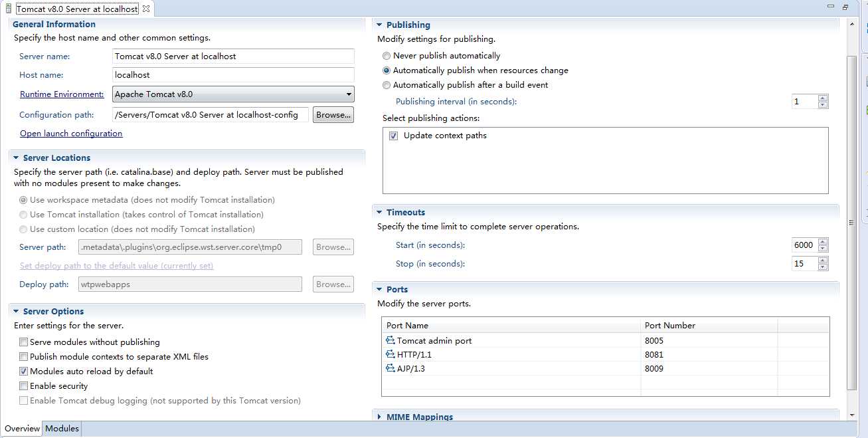Uncheck Modules auto reload by default

[24, 372]
